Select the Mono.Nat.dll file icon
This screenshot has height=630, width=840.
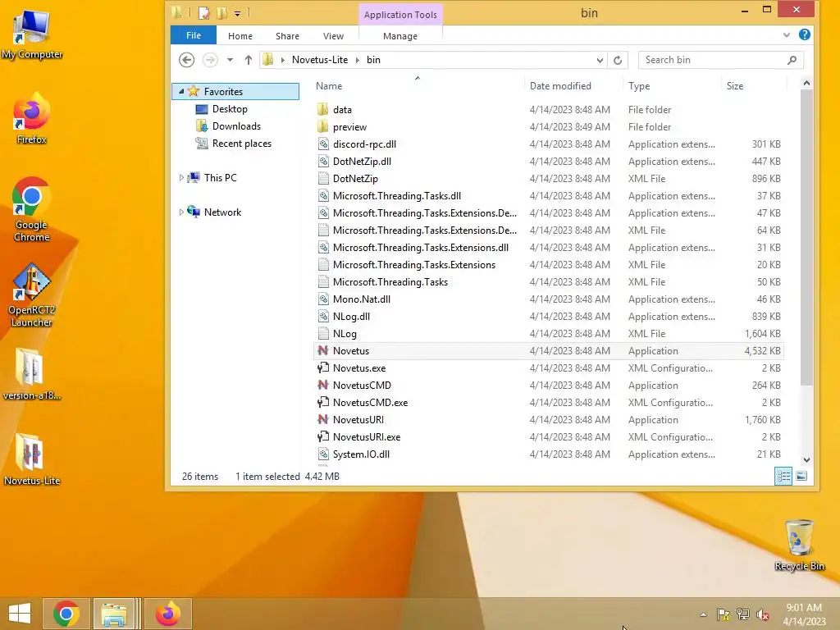click(323, 299)
